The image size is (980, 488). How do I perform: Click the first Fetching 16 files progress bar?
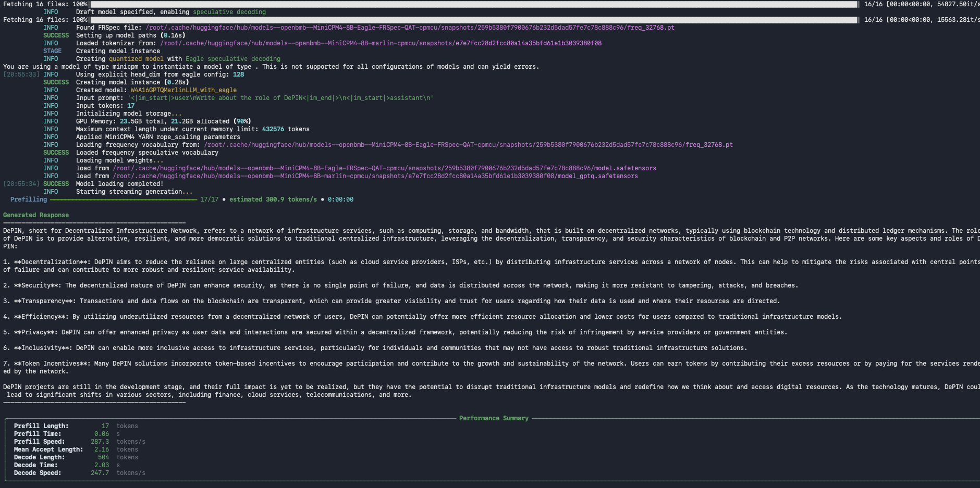tap(473, 4)
